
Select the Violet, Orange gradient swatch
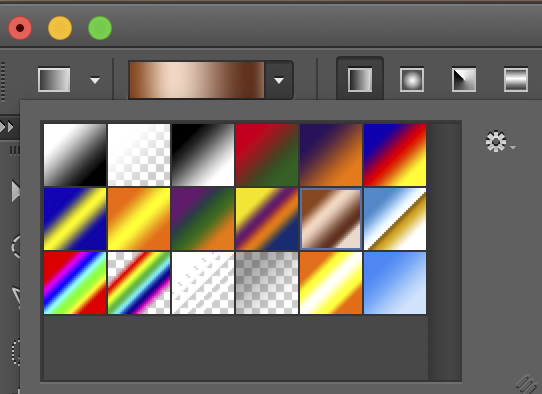tap(331, 155)
